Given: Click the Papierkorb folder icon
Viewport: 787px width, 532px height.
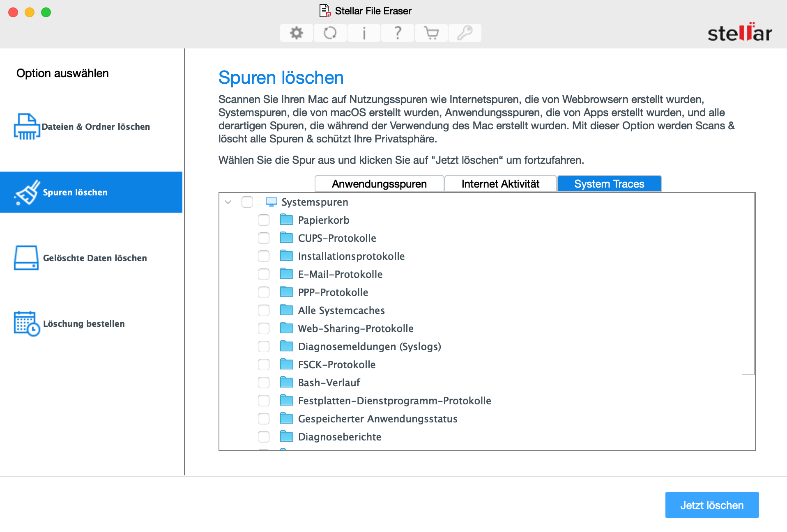Looking at the screenshot, I should coord(287,220).
